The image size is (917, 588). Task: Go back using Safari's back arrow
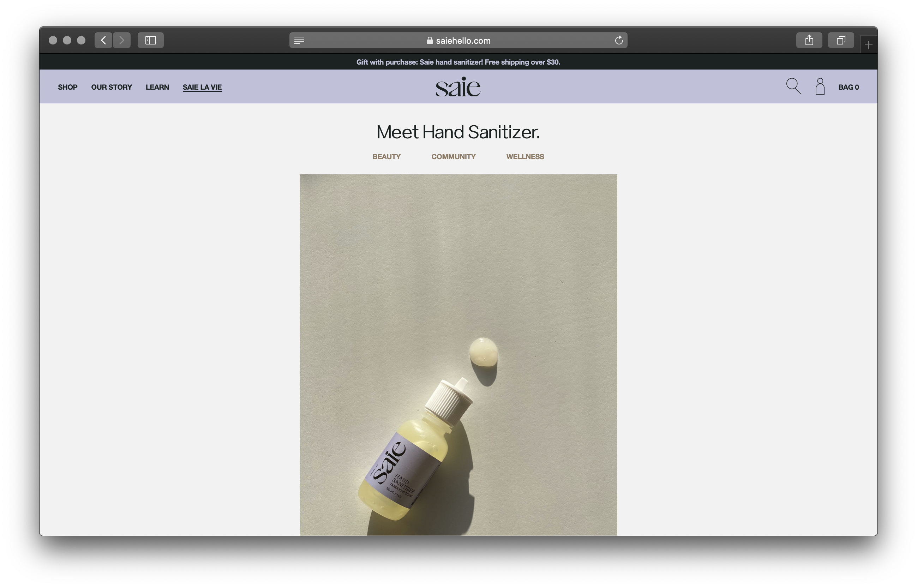pyautogui.click(x=103, y=40)
